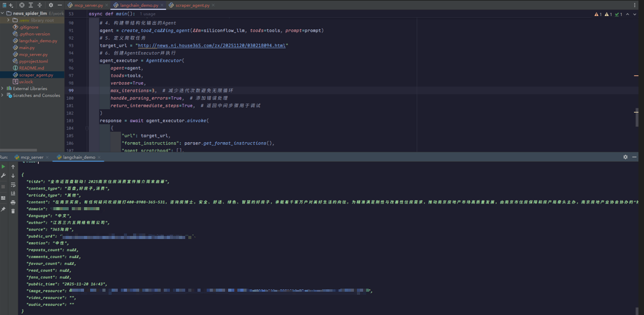644x315 pixels.
Task: Click the orange error stripe mark on scrollbar
Action: (x=636, y=76)
